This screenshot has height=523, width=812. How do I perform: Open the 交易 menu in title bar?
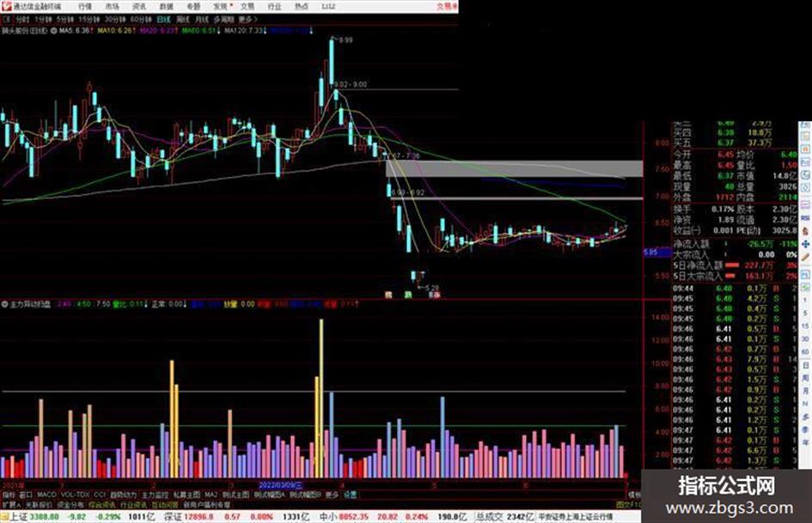247,7
